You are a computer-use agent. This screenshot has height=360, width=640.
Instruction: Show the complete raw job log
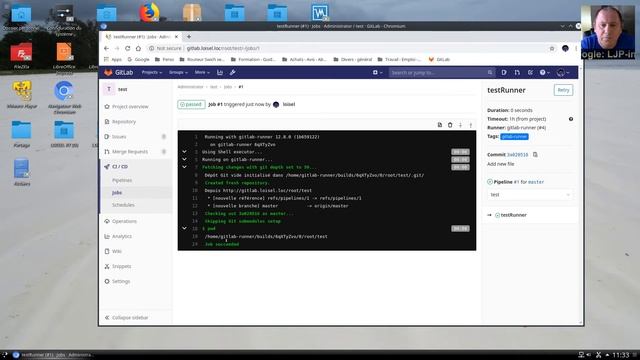coord(440,125)
